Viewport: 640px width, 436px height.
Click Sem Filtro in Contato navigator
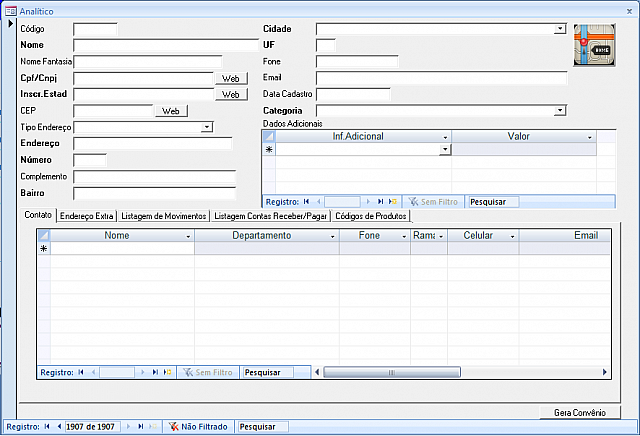(208, 372)
